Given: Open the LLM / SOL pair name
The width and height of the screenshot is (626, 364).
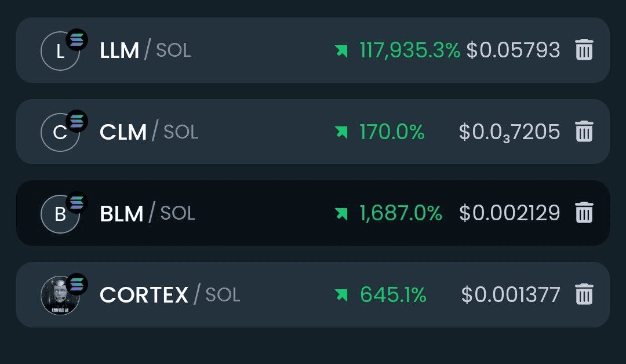Looking at the screenshot, I should tap(145, 50).
